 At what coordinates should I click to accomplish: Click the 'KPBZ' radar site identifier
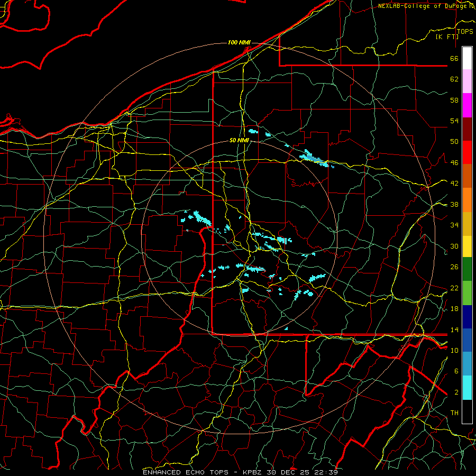(253, 472)
